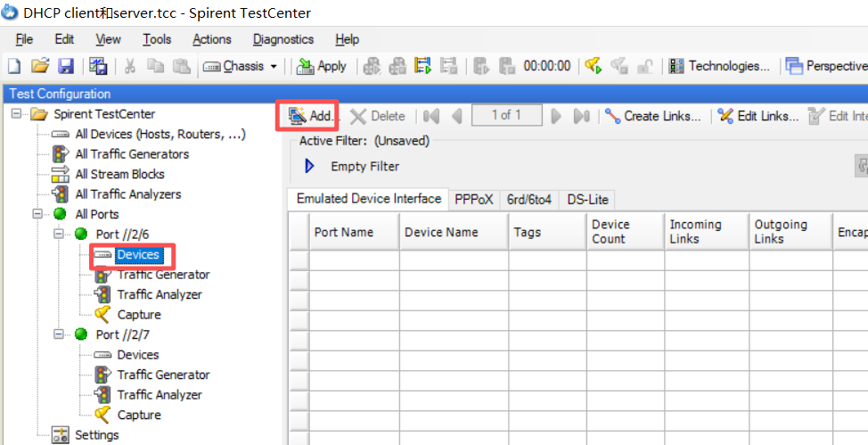This screenshot has width=868, height=445.
Task: Click the stop traffic icon beside 00:00:00
Action: click(x=507, y=67)
